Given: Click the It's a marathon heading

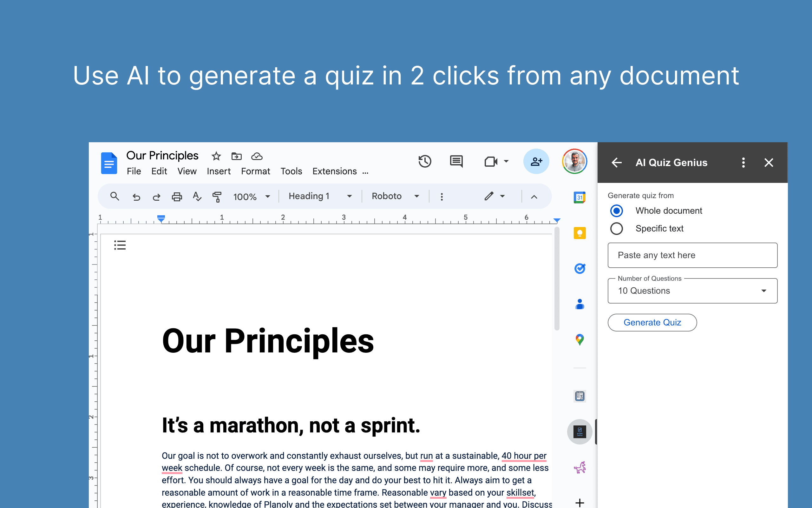Looking at the screenshot, I should 291,425.
